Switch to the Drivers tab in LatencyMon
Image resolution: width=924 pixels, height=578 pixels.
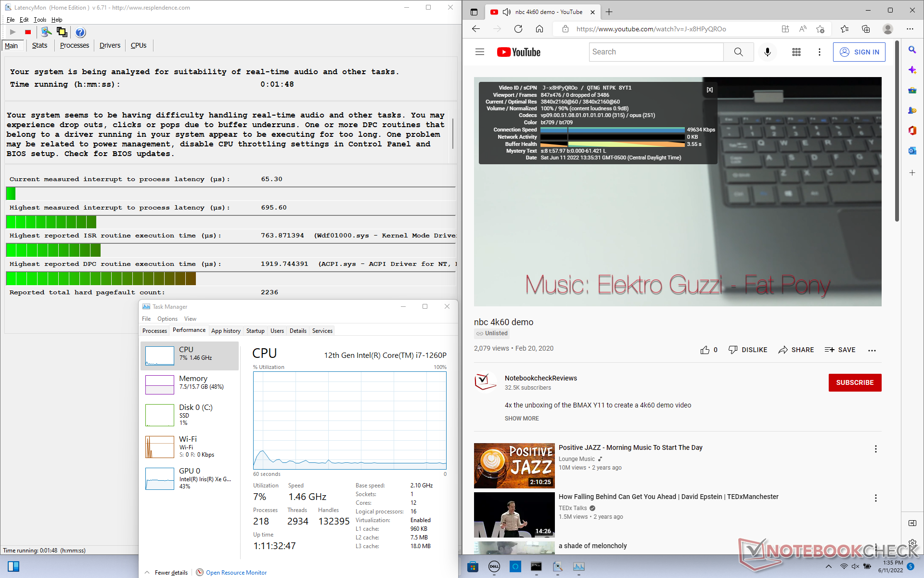(x=110, y=45)
